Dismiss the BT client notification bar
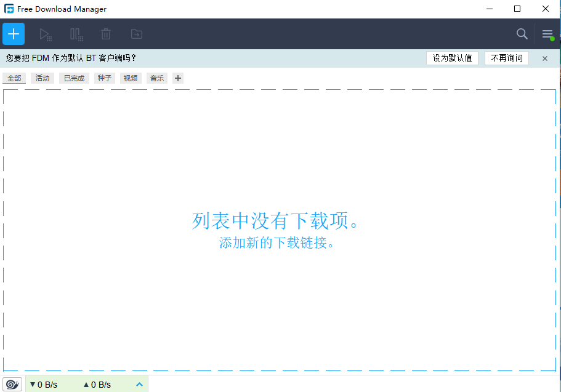 pyautogui.click(x=544, y=58)
